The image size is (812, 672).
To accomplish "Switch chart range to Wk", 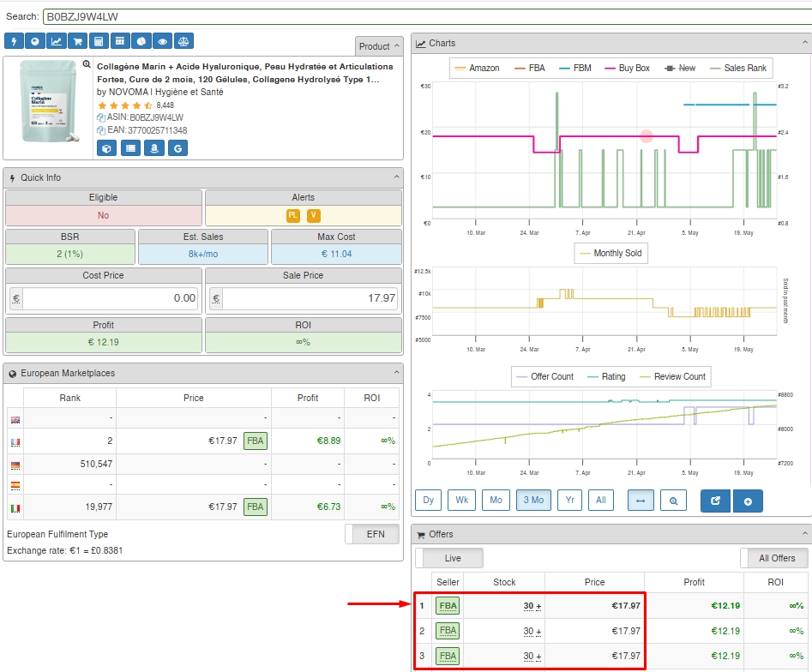I will pos(462,501).
